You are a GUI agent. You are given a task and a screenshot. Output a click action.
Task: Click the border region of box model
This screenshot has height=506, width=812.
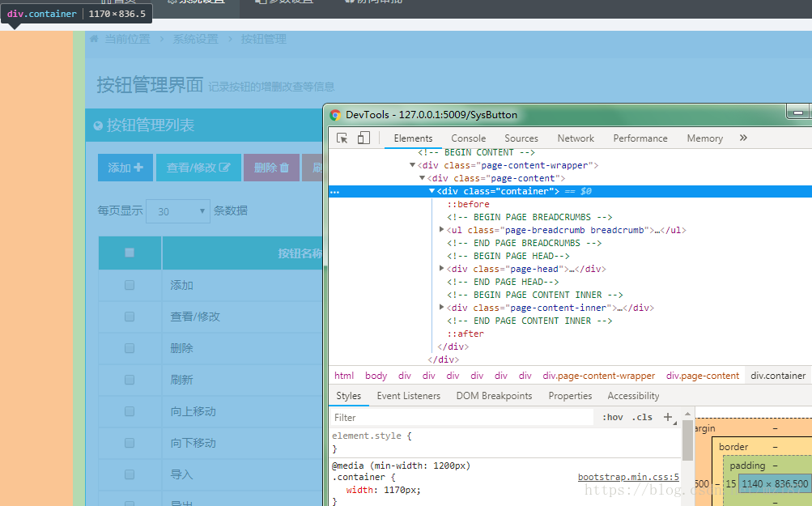(733, 446)
